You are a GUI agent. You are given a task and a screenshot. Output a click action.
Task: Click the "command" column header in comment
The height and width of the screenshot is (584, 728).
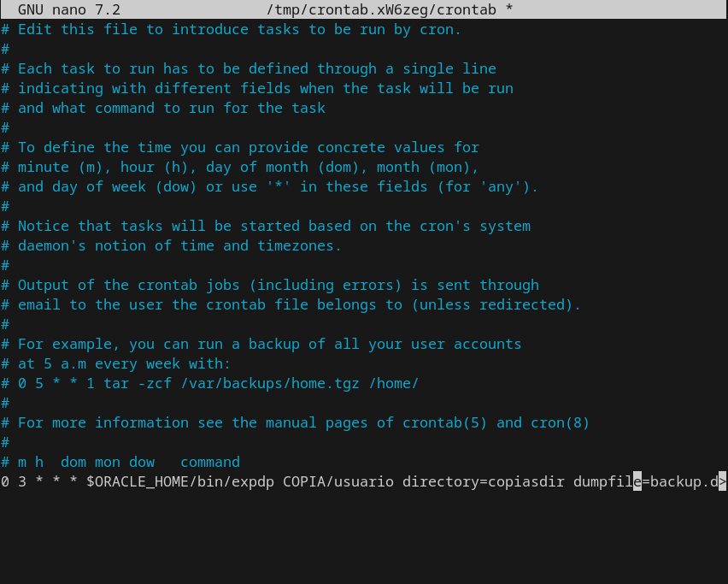tap(210, 463)
